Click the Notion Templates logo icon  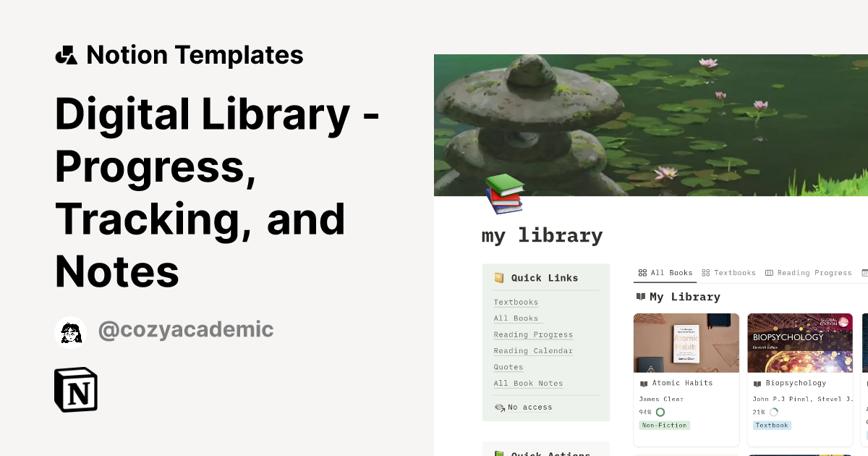tap(66, 54)
